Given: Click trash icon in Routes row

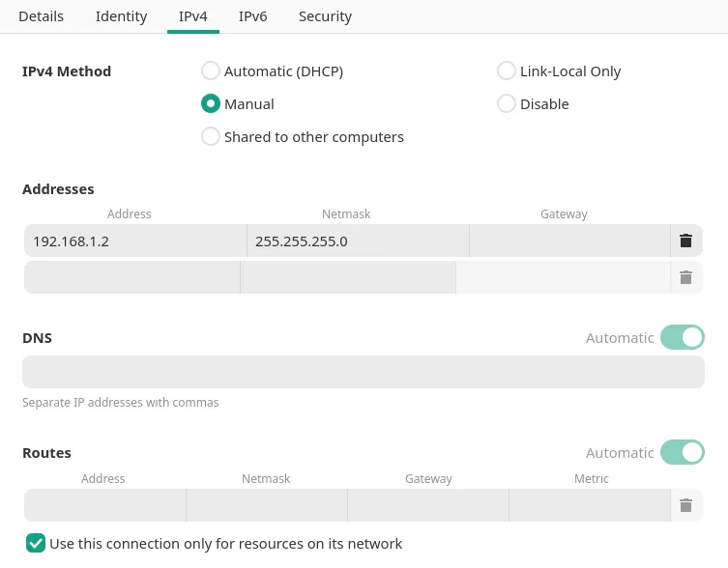Looking at the screenshot, I should [x=685, y=505].
